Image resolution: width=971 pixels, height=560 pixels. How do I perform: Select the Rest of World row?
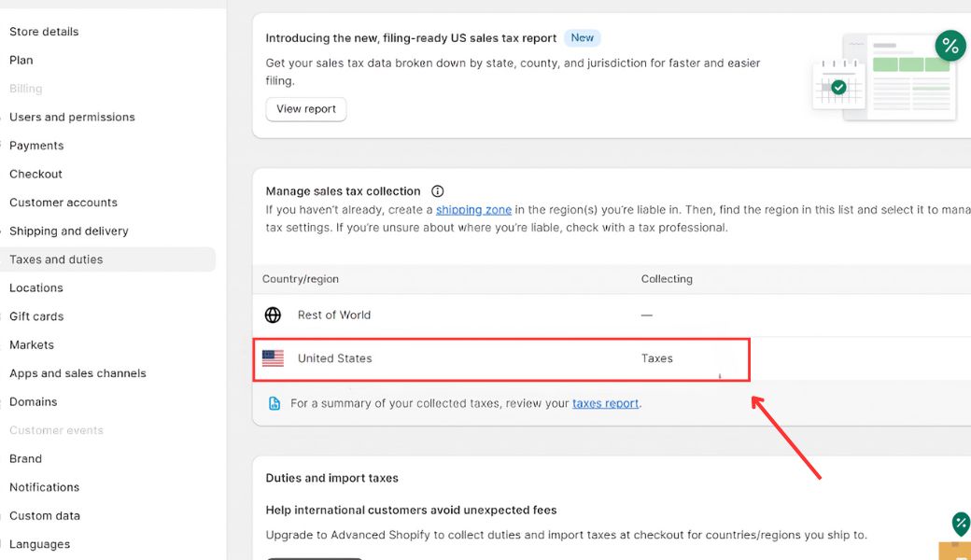(x=612, y=315)
